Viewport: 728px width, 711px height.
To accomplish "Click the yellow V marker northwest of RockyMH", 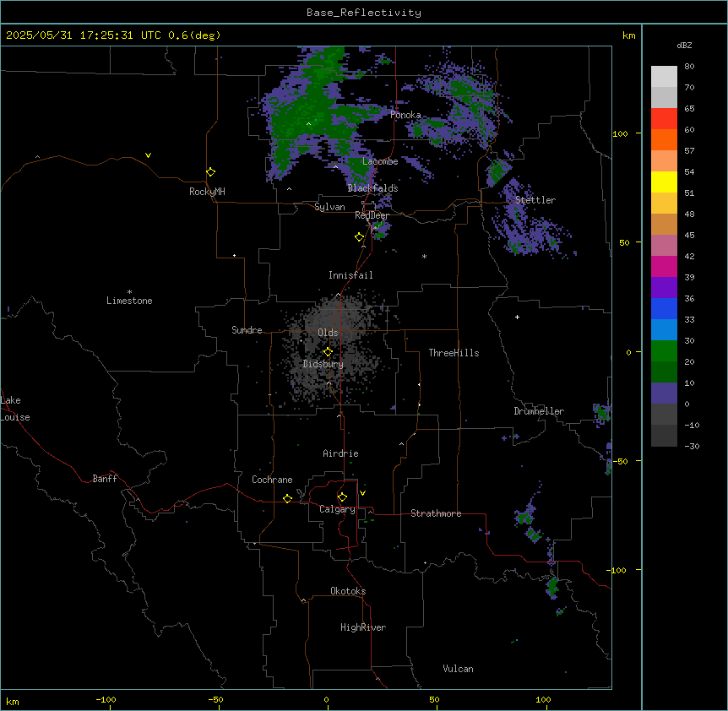I will pos(148,155).
